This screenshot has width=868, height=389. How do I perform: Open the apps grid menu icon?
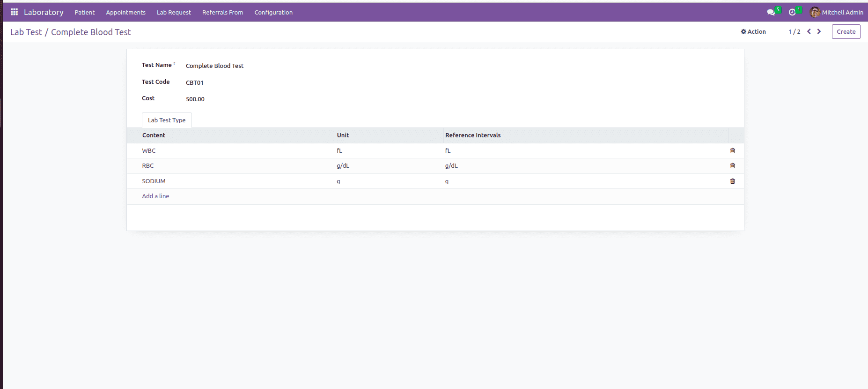click(14, 12)
